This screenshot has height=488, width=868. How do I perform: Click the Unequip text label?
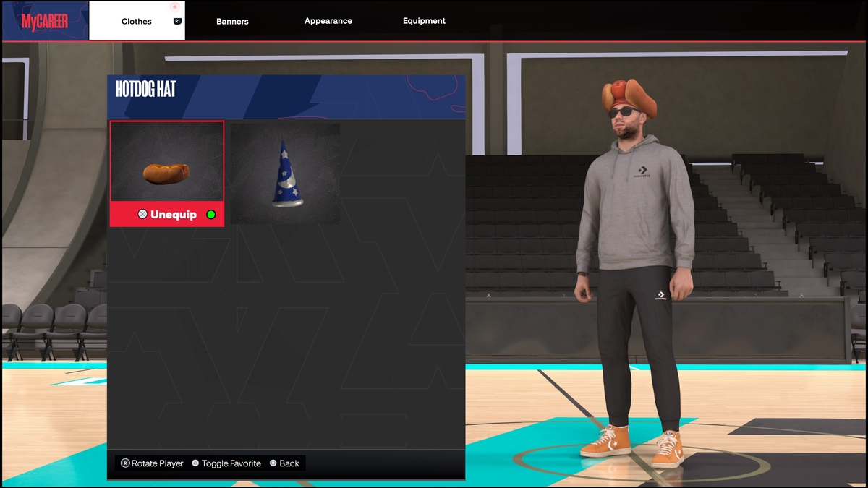[x=173, y=215]
